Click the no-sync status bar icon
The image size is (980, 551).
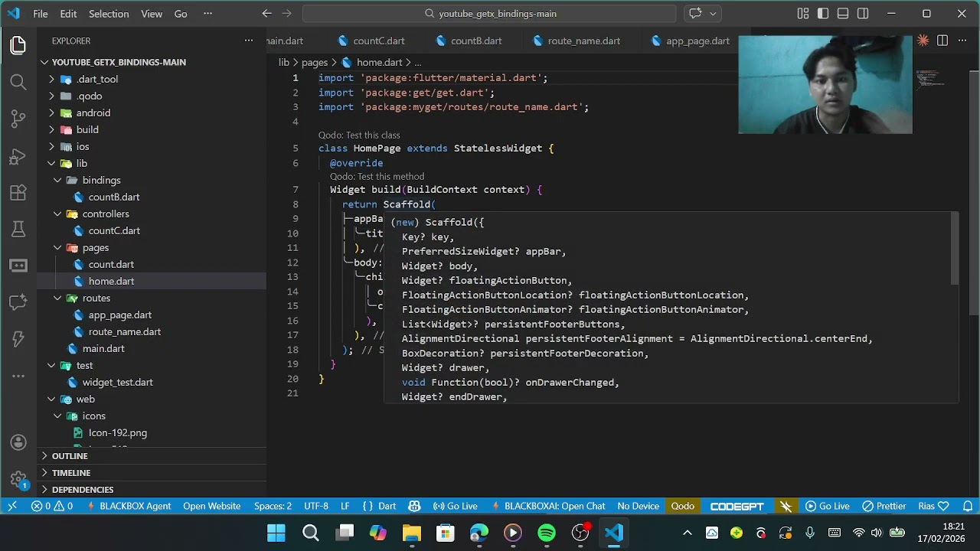[786, 506]
